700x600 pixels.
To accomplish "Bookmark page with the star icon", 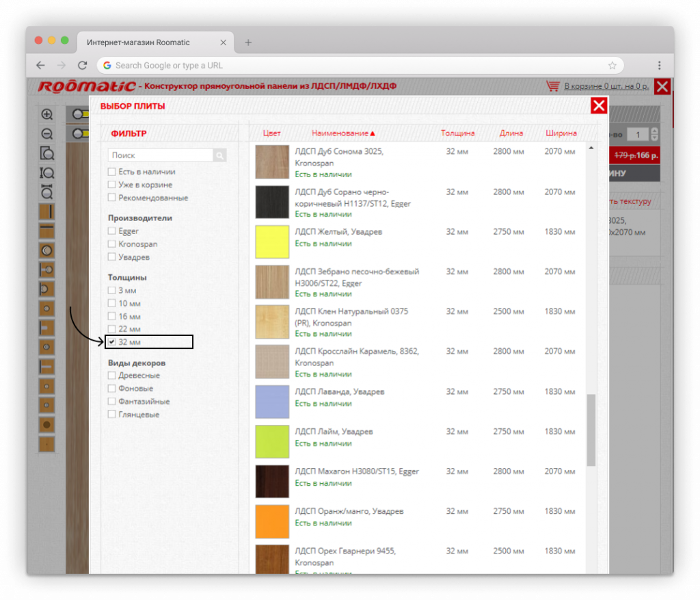I will point(612,66).
